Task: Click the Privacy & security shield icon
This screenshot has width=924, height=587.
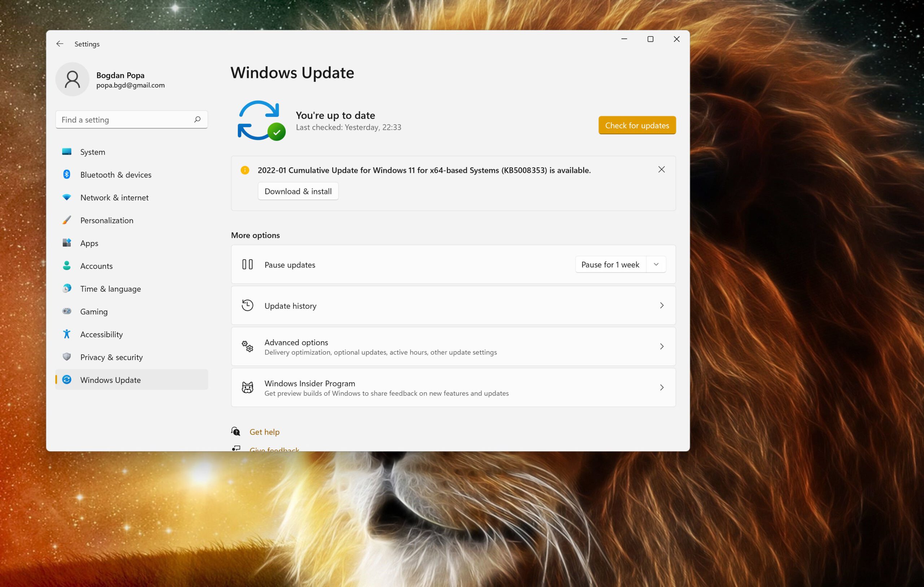Action: coord(67,357)
